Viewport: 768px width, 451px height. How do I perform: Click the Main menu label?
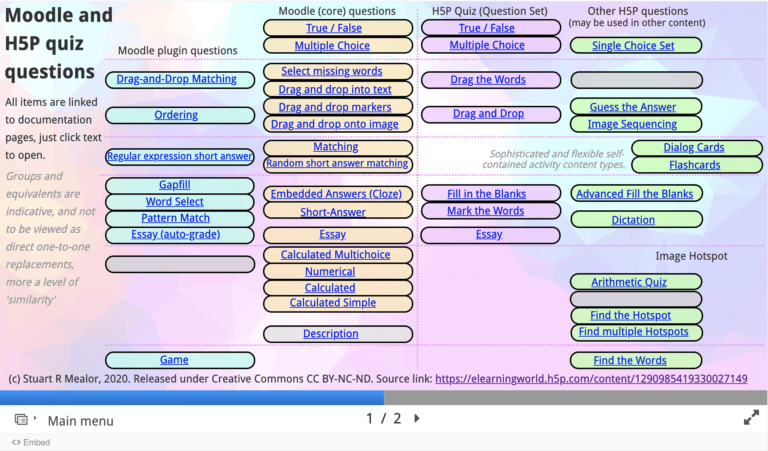point(80,421)
